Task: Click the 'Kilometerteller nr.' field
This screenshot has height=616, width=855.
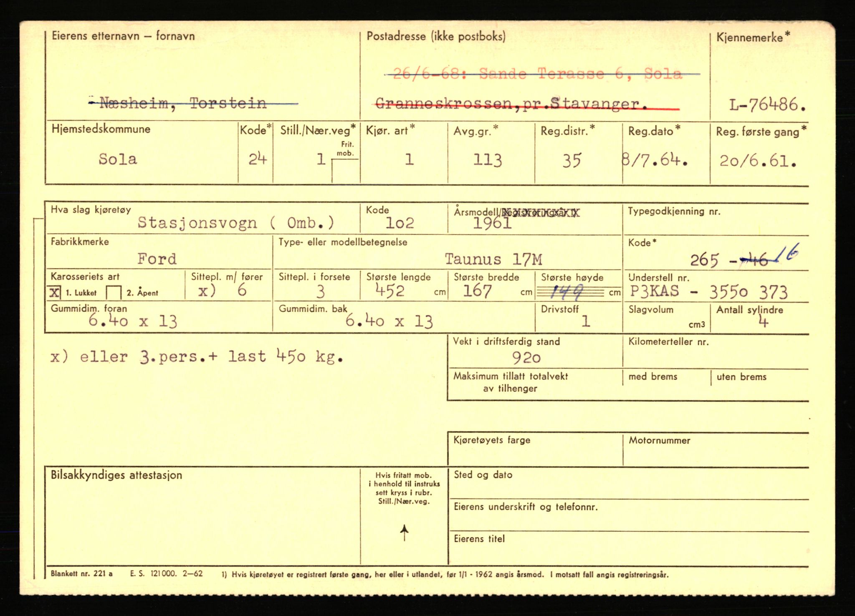Action: [x=716, y=352]
